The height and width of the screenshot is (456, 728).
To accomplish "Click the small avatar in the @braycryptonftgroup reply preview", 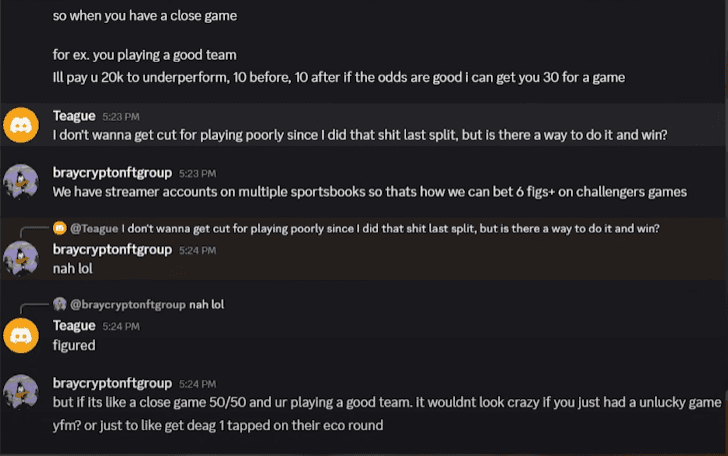I will [x=59, y=304].
